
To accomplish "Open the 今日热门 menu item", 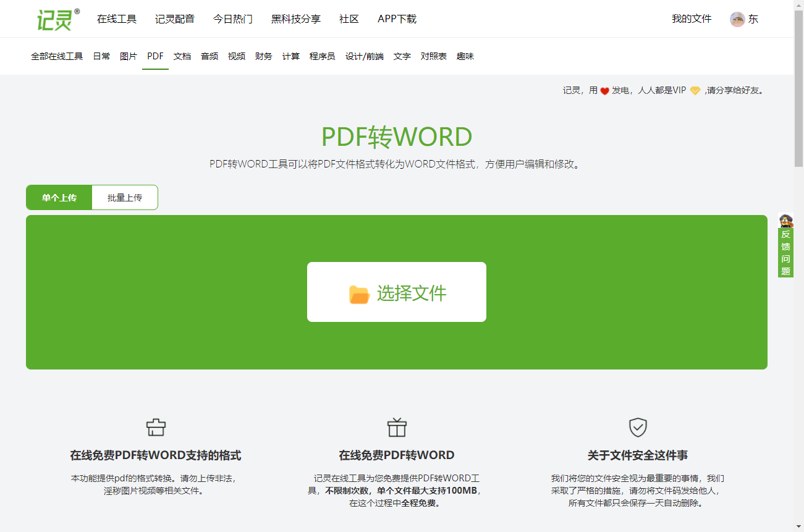I will click(x=233, y=19).
